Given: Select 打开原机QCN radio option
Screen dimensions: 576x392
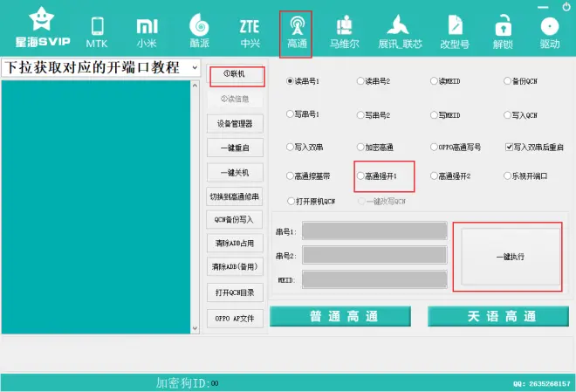Looking at the screenshot, I should 312,202.
